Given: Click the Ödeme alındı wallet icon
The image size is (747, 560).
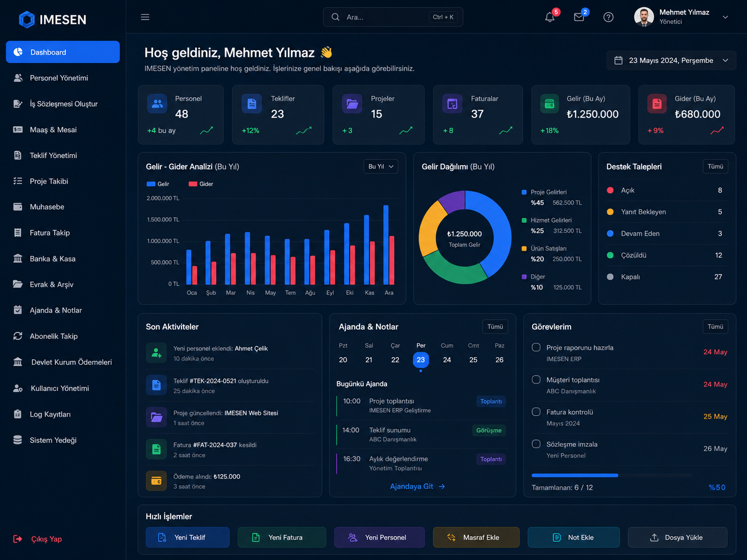Looking at the screenshot, I should (156, 481).
